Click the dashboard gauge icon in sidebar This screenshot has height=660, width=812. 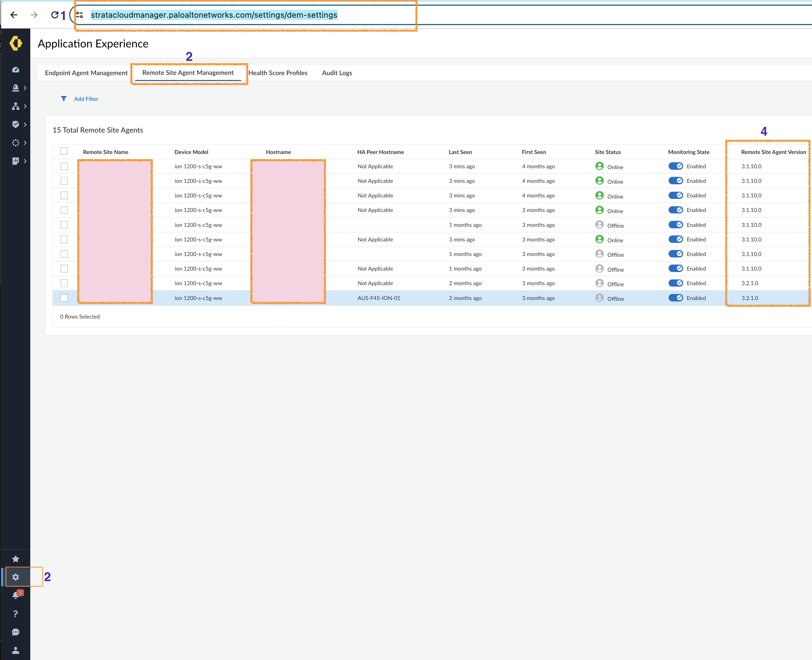(x=16, y=70)
